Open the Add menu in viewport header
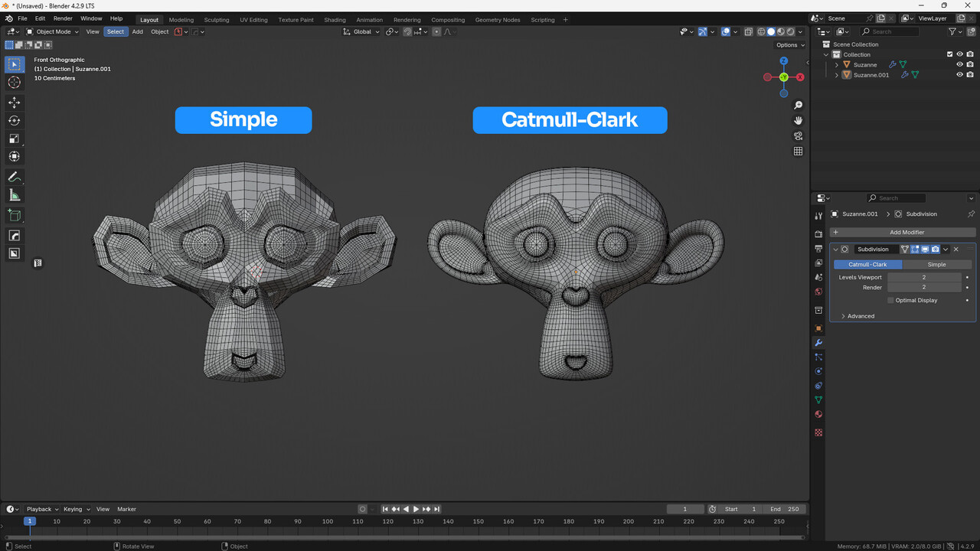This screenshot has width=980, height=551. pyautogui.click(x=137, y=31)
